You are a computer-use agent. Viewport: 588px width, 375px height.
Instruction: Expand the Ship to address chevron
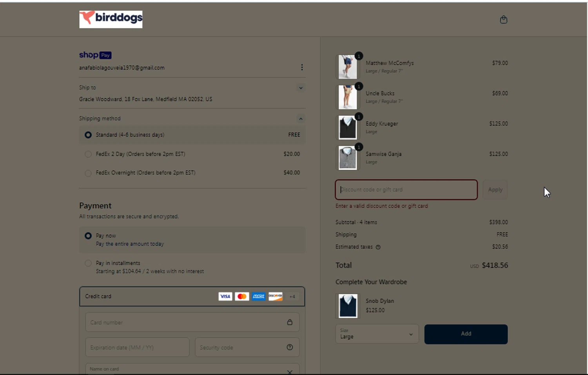click(x=301, y=88)
